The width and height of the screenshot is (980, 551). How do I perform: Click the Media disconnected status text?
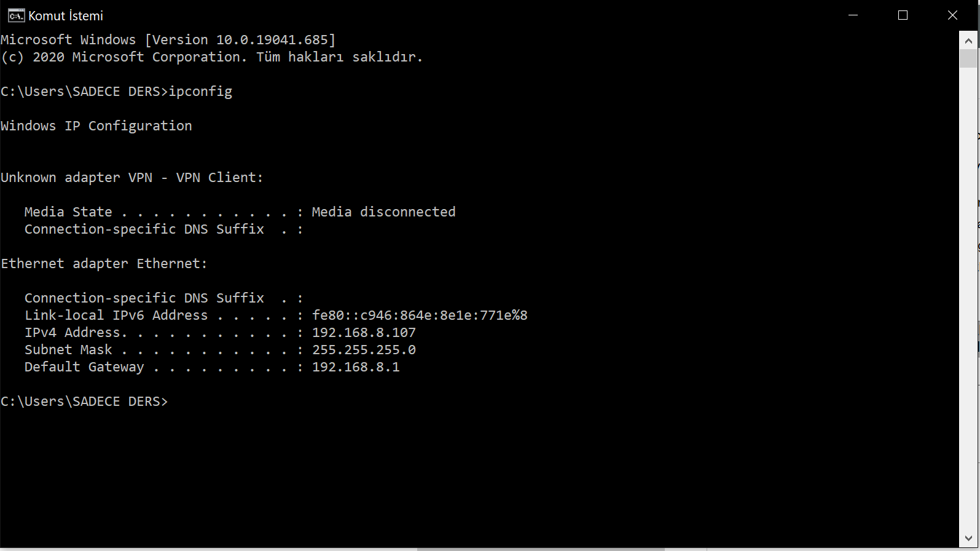click(383, 212)
